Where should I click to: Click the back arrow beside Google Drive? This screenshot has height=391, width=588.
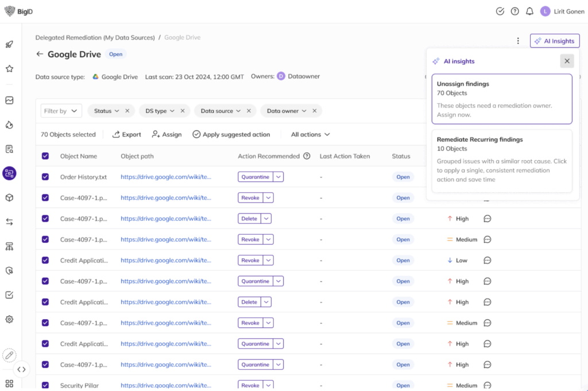40,54
